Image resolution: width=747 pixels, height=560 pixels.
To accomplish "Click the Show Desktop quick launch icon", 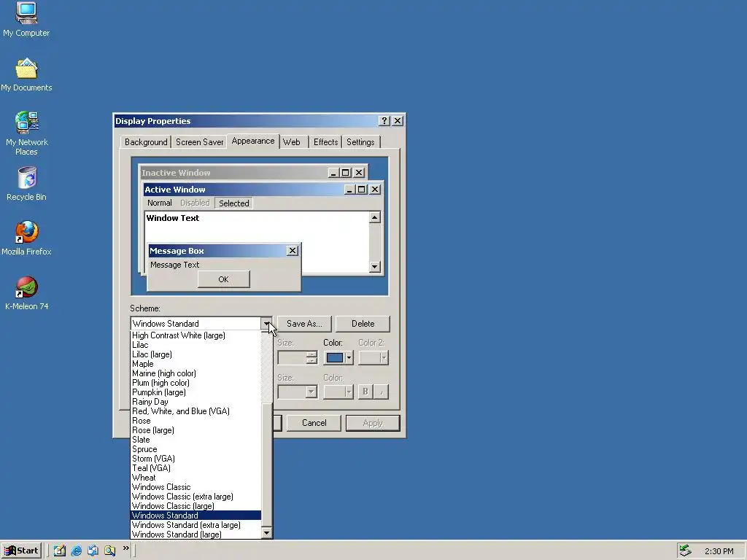I will (60, 551).
